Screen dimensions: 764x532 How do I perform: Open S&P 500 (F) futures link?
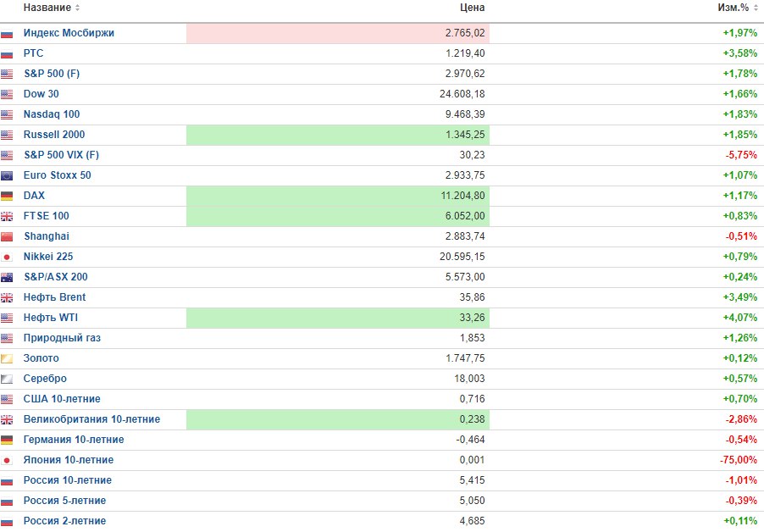tap(52, 74)
